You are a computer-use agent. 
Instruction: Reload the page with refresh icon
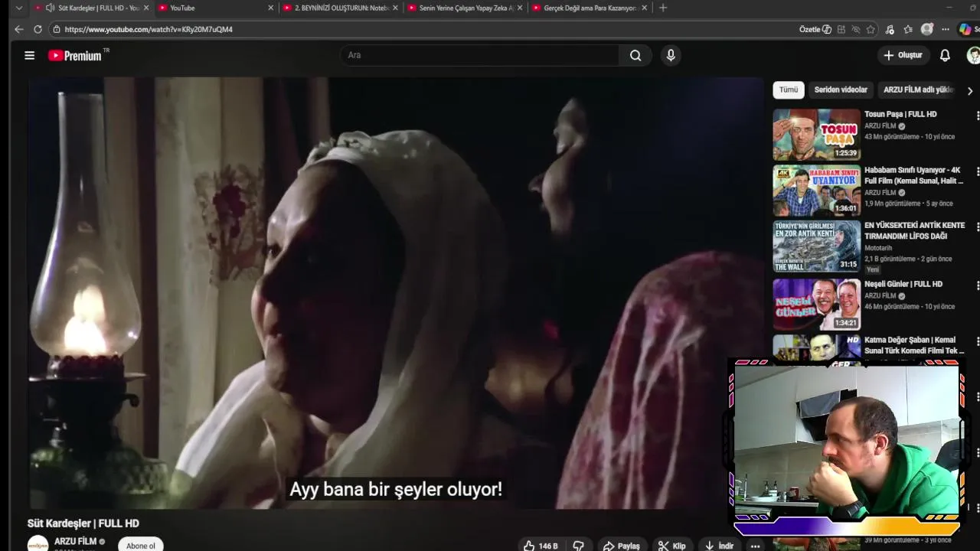tap(38, 29)
